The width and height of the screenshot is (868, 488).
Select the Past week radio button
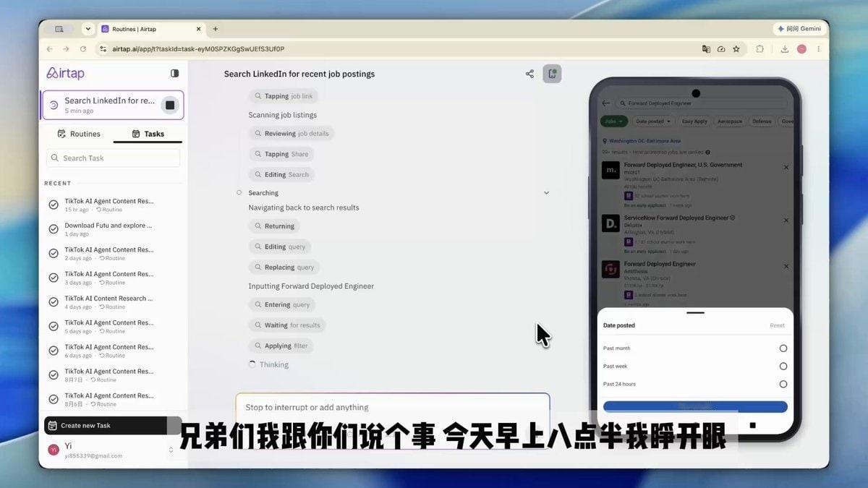click(x=783, y=367)
